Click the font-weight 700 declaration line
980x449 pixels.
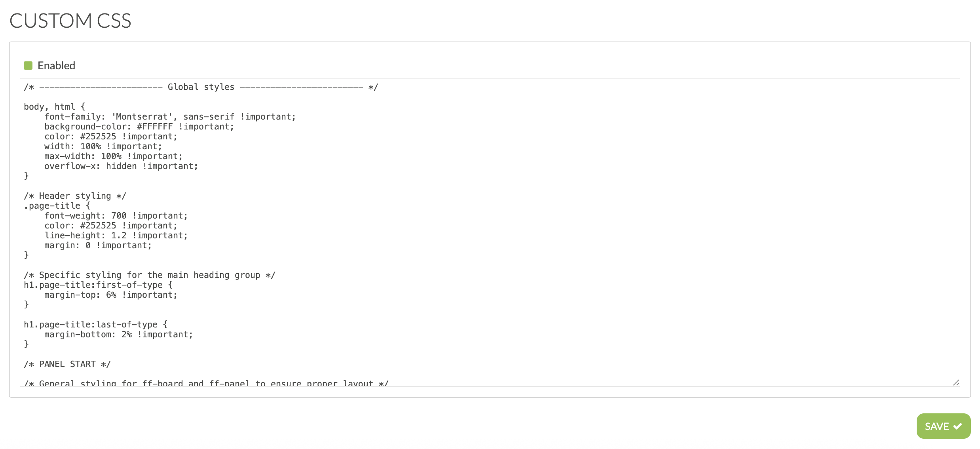(x=116, y=216)
